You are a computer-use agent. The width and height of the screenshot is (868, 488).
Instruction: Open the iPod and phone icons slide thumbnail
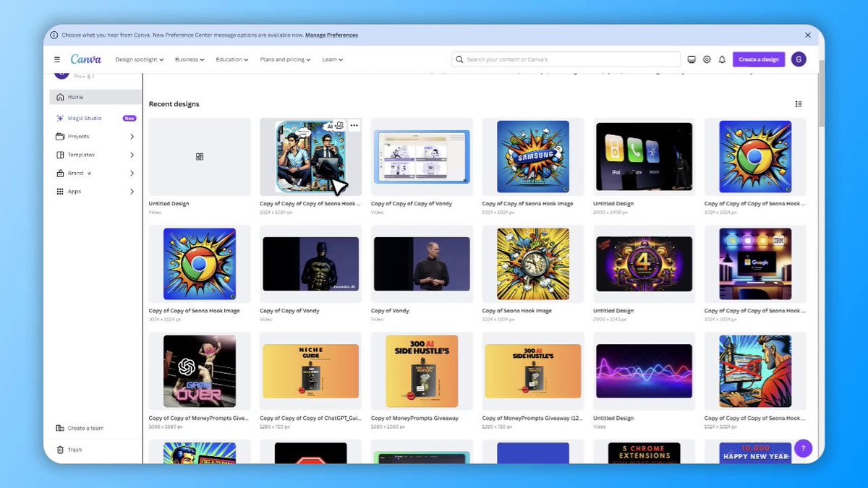coord(644,157)
